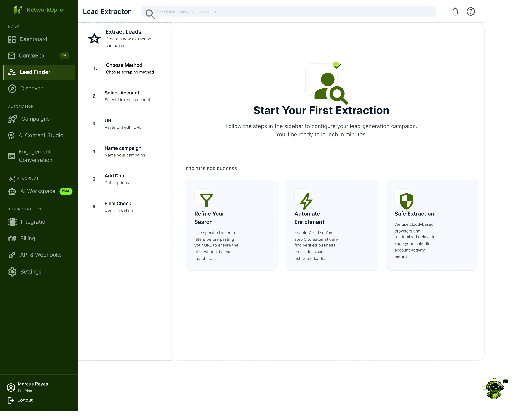Click the Start Your First Extraction heading
The height and width of the screenshot is (420, 522).
pyautogui.click(x=321, y=111)
